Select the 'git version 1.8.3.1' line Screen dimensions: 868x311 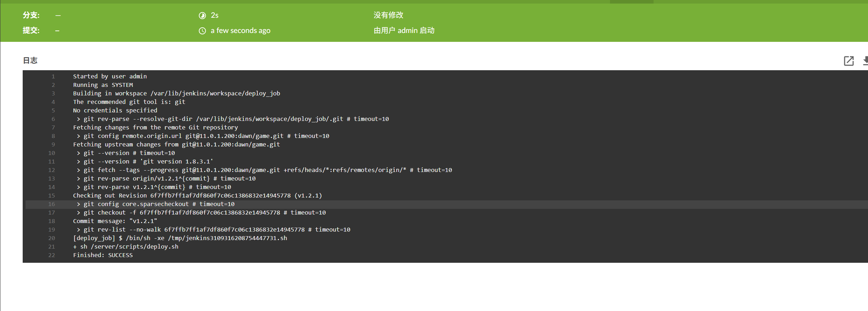[145, 161]
